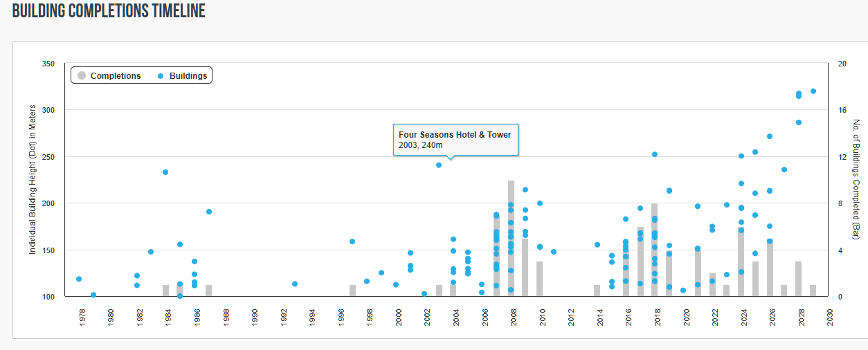
Task: Click the 1997 building dot near 158m
Action: click(x=352, y=241)
